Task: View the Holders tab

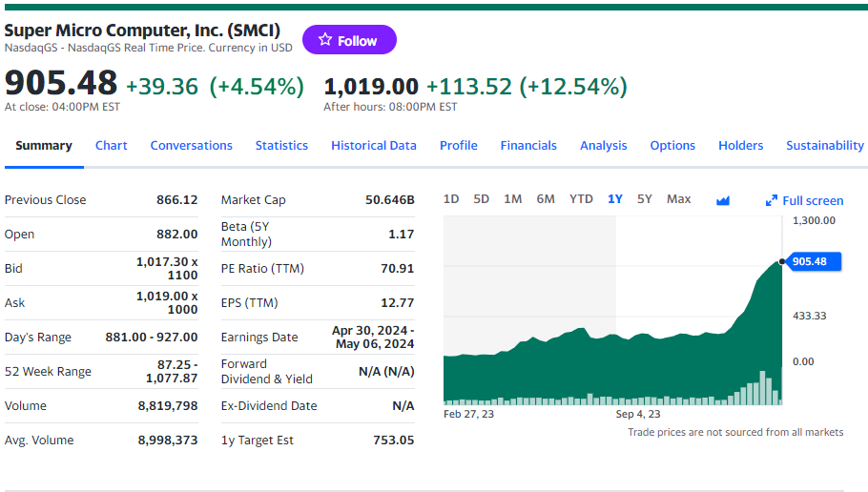Action: tap(741, 146)
